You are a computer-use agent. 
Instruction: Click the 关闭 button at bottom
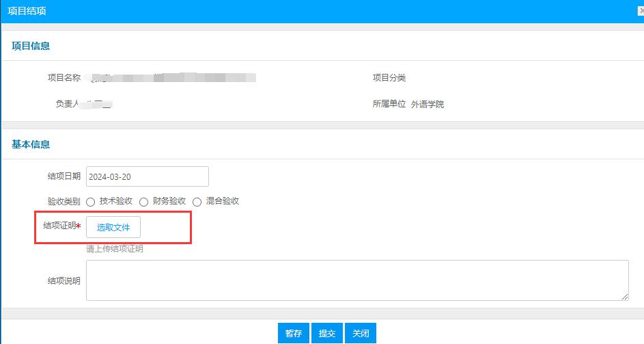[x=361, y=333]
